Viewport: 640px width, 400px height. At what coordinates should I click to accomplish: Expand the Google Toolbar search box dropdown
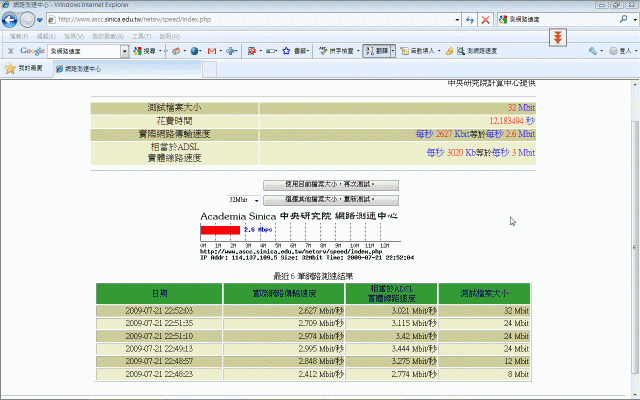coord(125,51)
